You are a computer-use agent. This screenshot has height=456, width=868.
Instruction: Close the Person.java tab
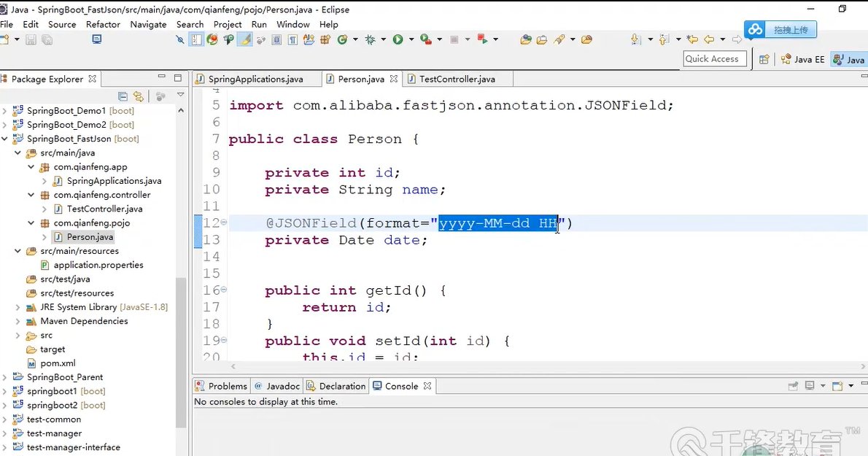(394, 79)
